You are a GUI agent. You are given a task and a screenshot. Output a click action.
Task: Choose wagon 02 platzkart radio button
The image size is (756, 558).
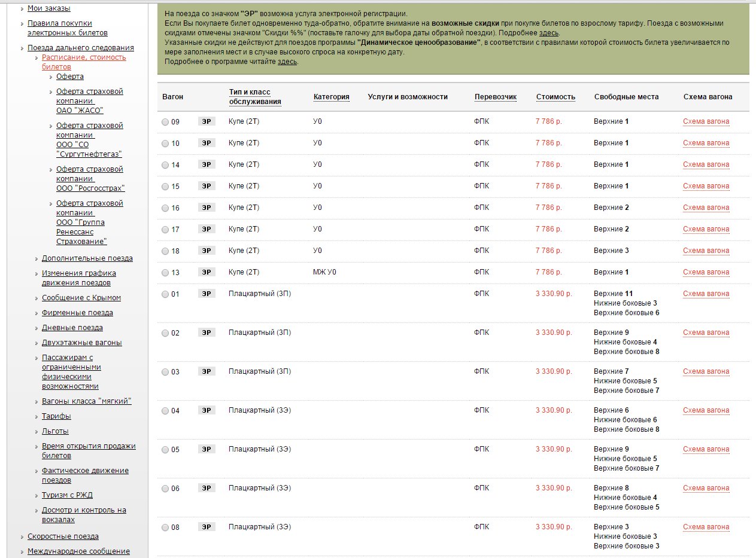[x=165, y=333]
